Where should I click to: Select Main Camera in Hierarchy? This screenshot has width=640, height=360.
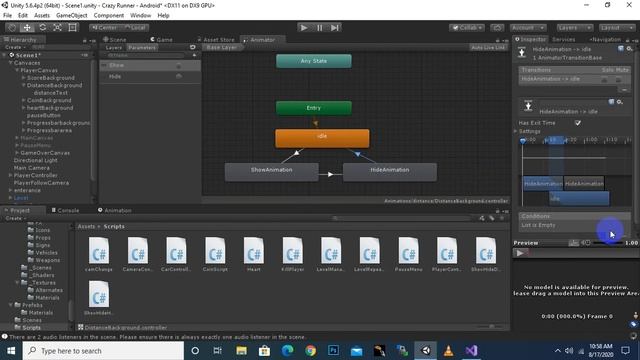click(x=31, y=168)
